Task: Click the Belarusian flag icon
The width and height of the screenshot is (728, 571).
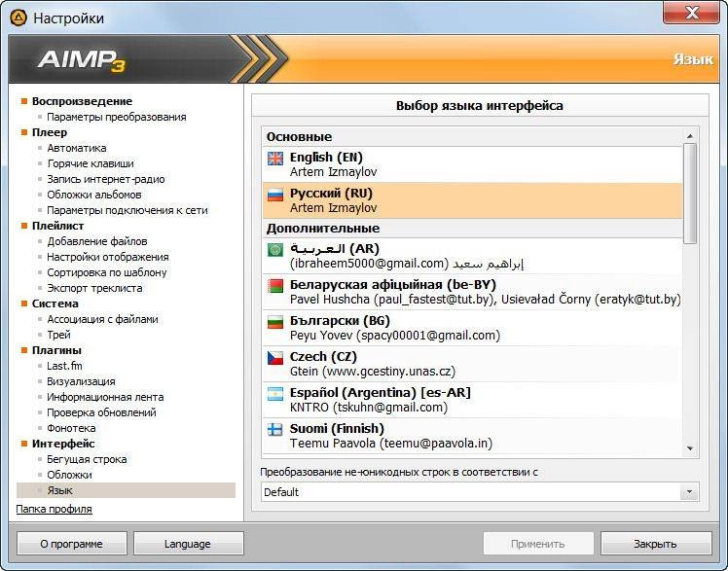Action: pyautogui.click(x=275, y=286)
